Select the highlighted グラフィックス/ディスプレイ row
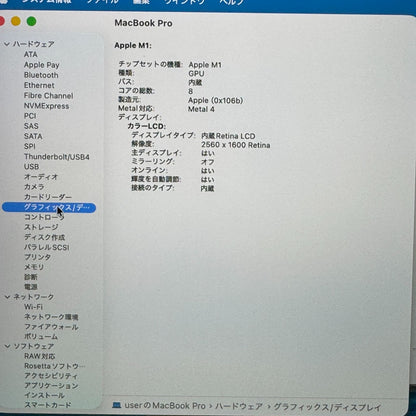416x416 pixels. click(x=49, y=208)
